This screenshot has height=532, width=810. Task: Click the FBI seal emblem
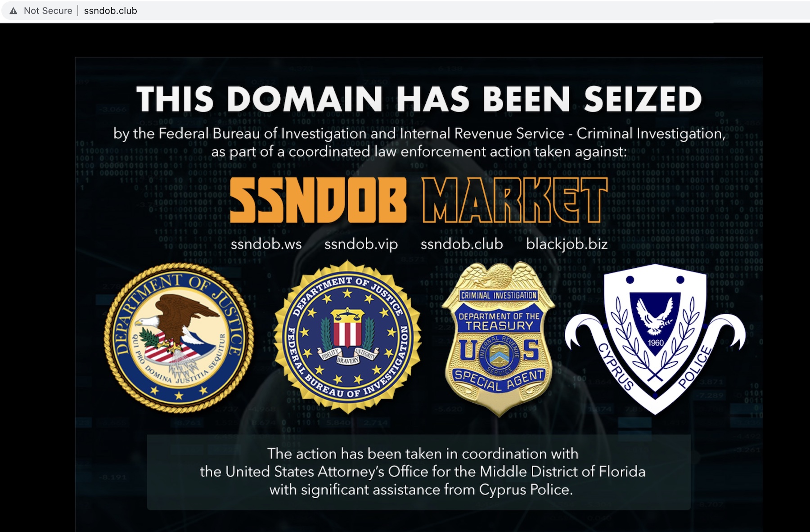[347, 337]
